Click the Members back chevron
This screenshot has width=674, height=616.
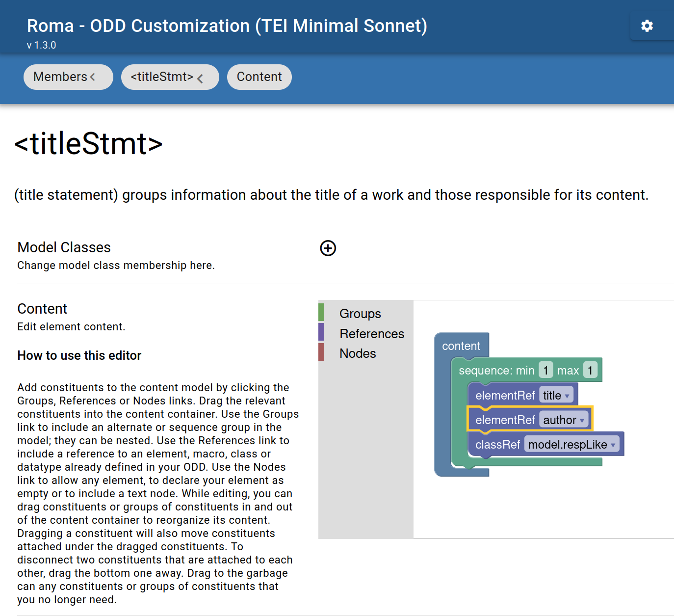tap(93, 77)
